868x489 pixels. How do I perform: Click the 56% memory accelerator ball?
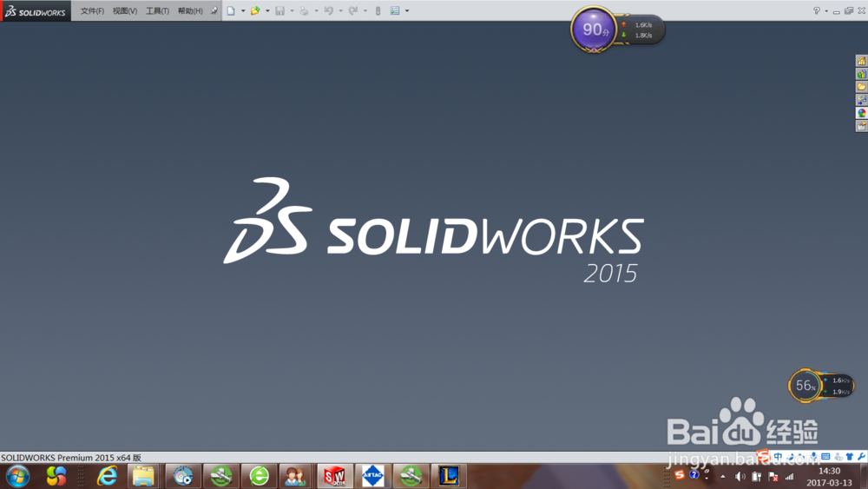coord(805,386)
